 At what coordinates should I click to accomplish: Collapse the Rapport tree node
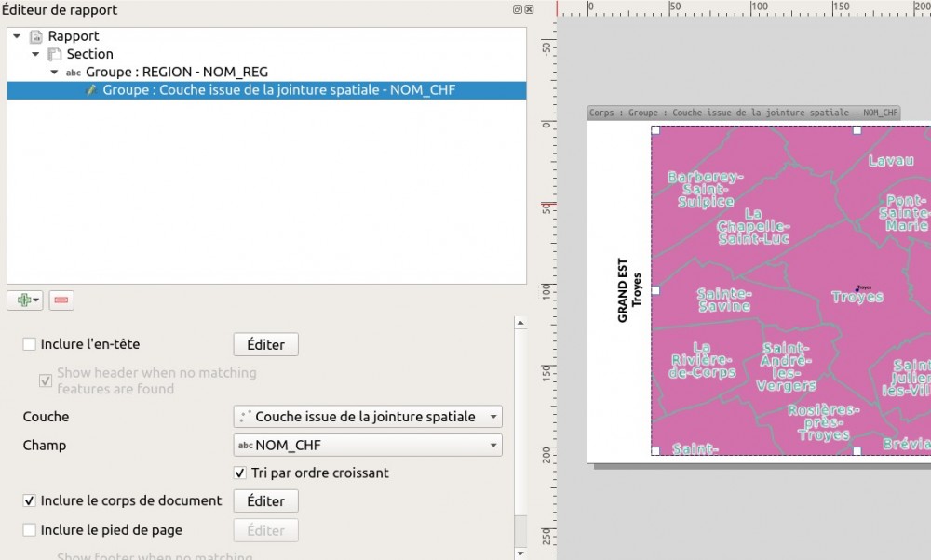point(17,36)
